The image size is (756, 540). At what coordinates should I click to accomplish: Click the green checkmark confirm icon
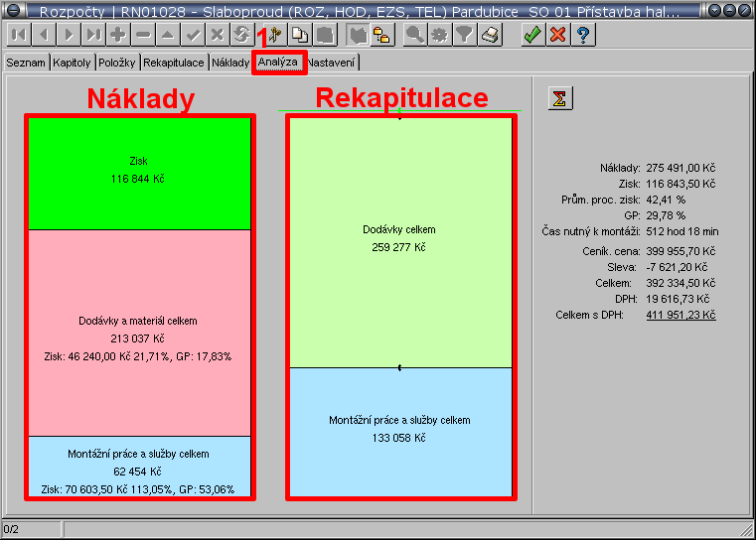[533, 35]
